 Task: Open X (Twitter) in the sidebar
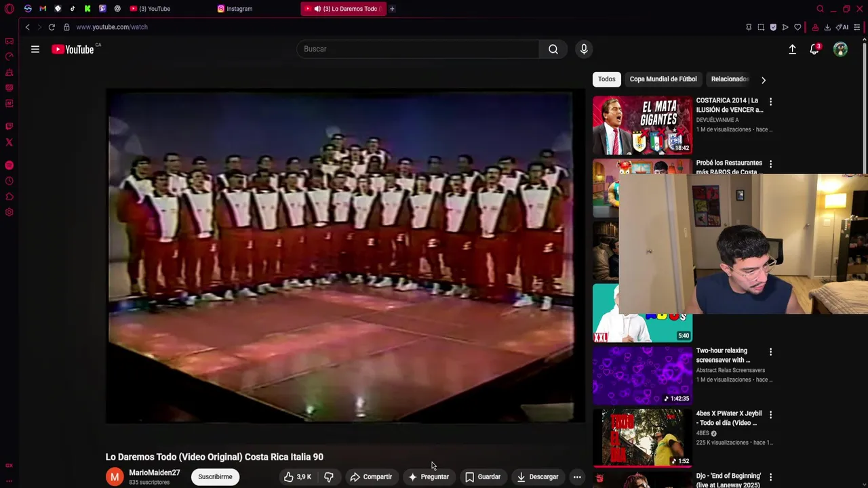(9, 142)
